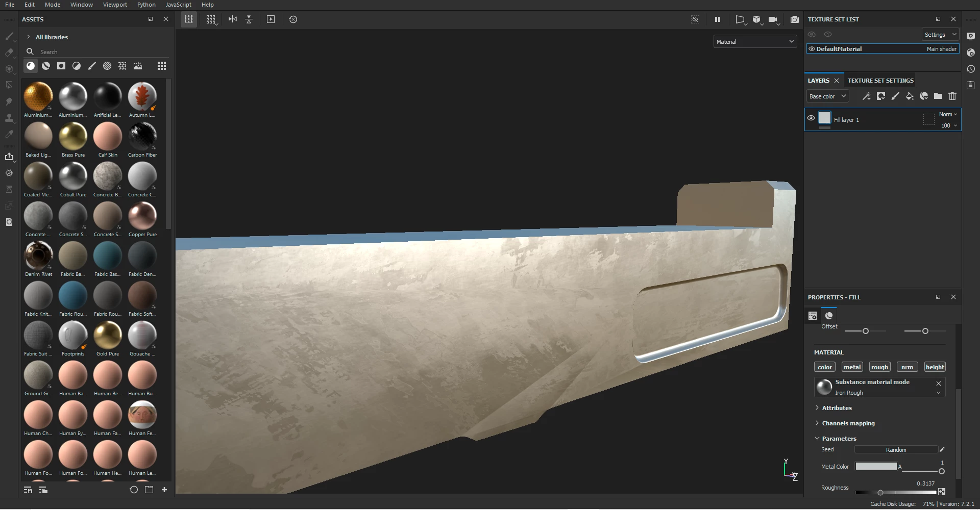The image size is (980, 510).
Task: Open the Edit menu
Action: pyautogui.click(x=30, y=5)
